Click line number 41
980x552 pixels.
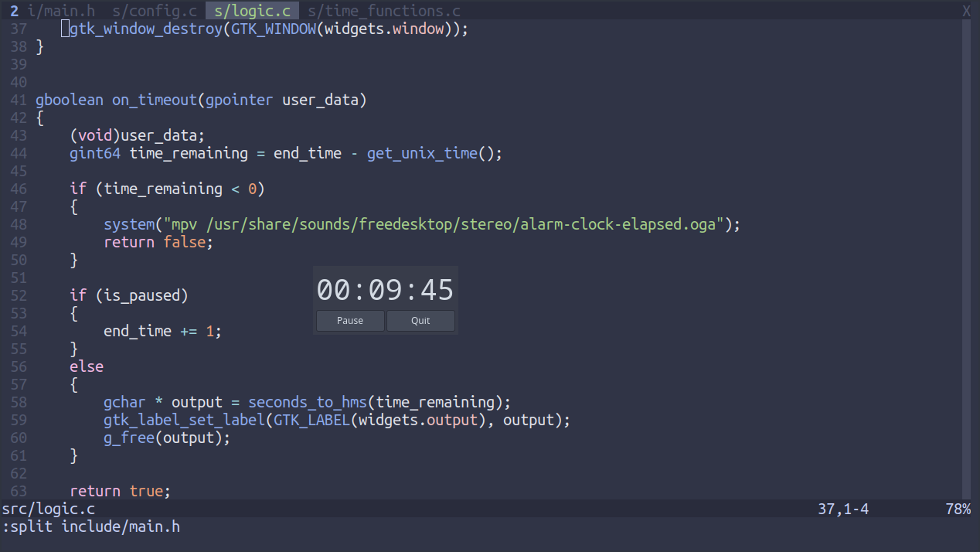tap(19, 100)
